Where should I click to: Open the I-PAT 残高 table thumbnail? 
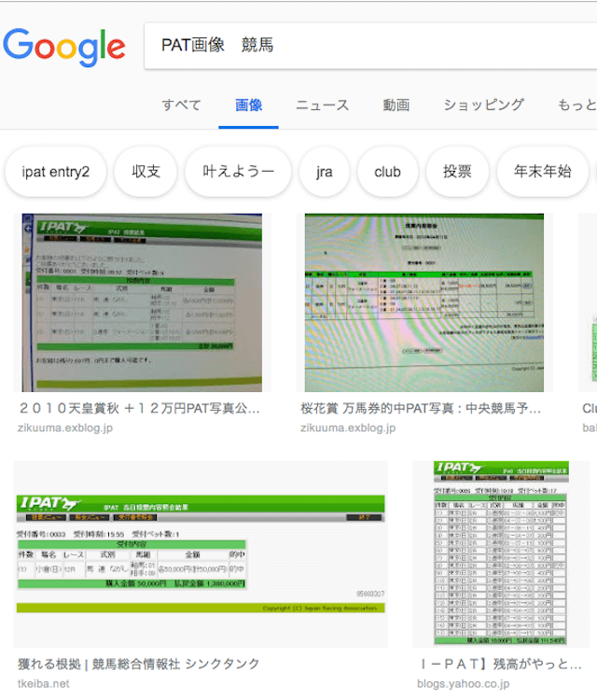(x=501, y=554)
